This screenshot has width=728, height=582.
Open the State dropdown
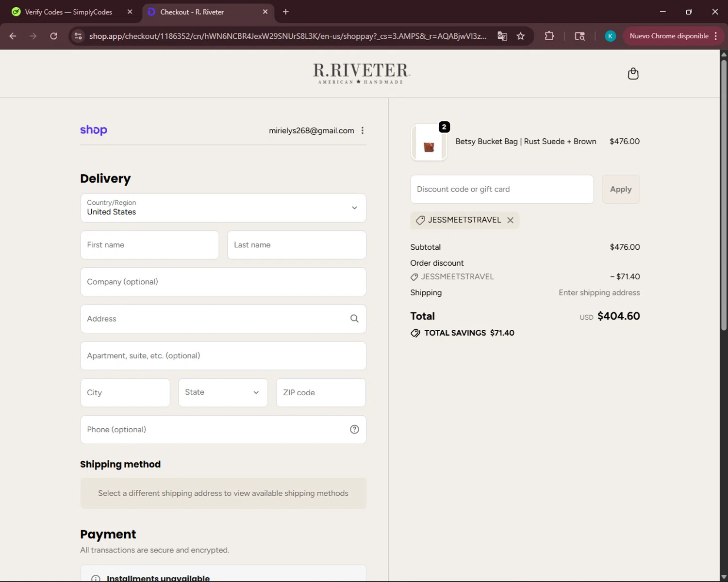[223, 392]
